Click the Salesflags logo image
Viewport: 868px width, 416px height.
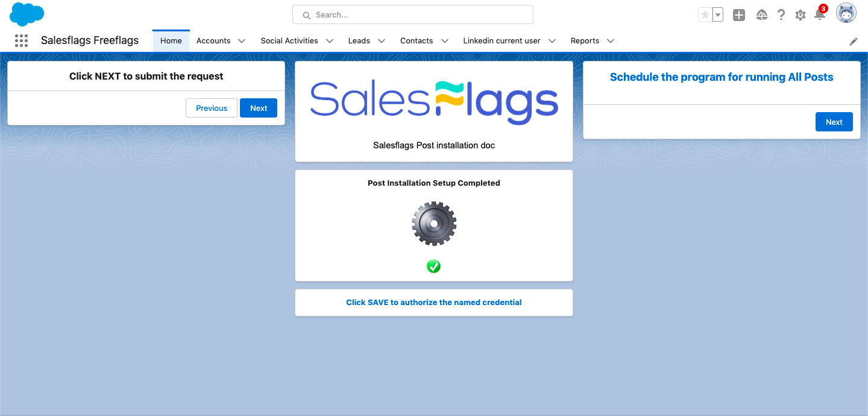pyautogui.click(x=434, y=102)
